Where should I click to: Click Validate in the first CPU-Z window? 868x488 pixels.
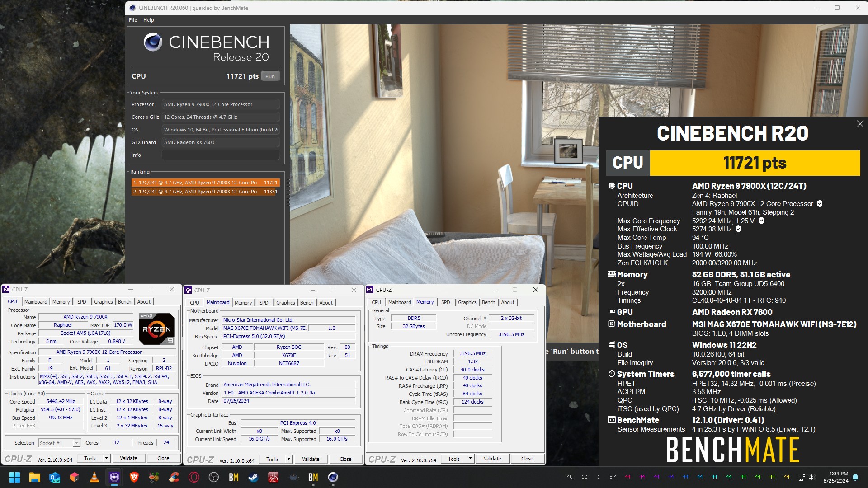pyautogui.click(x=128, y=458)
